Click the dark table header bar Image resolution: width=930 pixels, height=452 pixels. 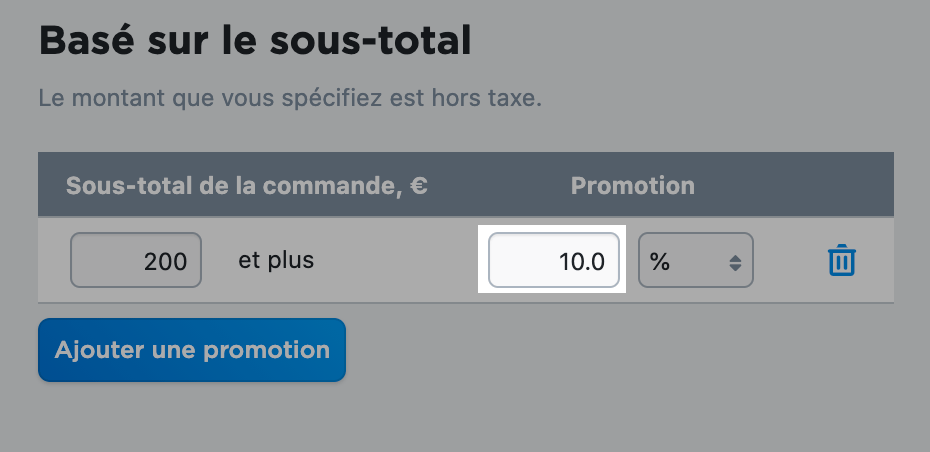[466, 184]
